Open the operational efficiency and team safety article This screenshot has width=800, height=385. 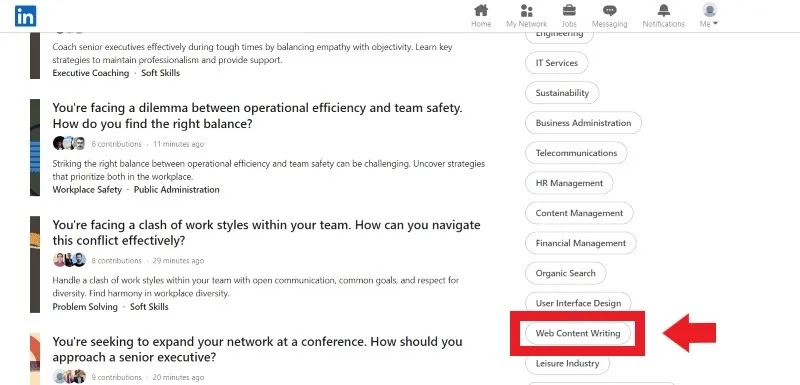click(x=257, y=116)
